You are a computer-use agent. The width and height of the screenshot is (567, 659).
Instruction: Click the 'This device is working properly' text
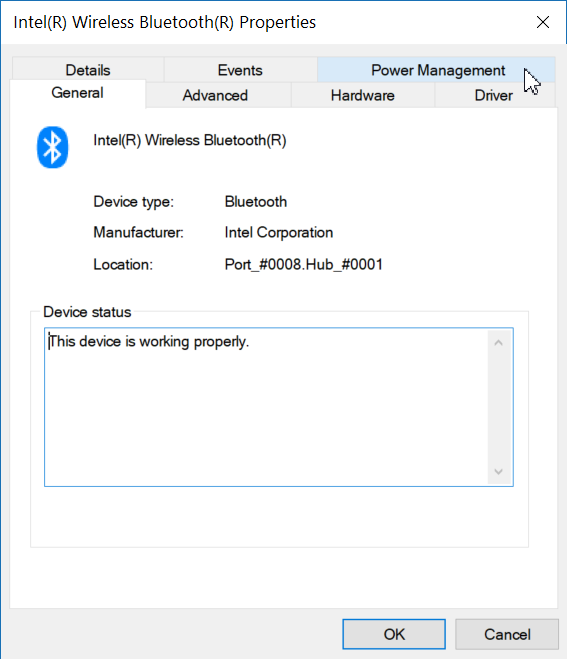pyautogui.click(x=149, y=342)
